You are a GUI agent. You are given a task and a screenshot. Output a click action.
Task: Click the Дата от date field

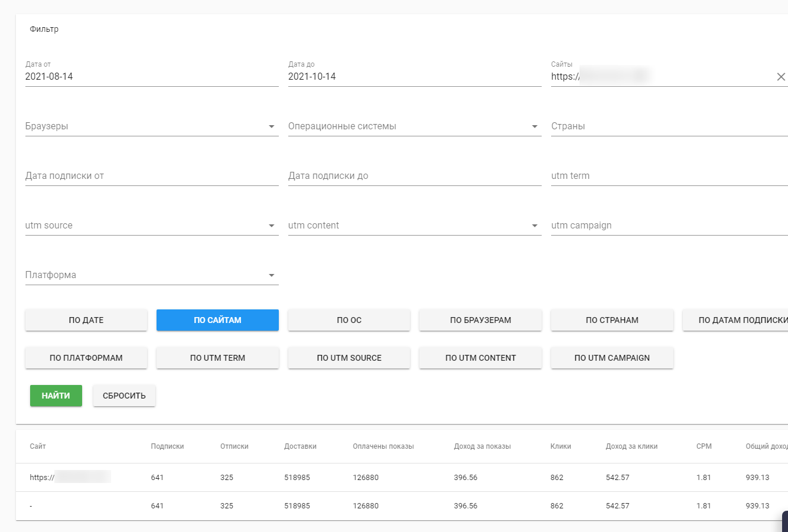coord(151,77)
